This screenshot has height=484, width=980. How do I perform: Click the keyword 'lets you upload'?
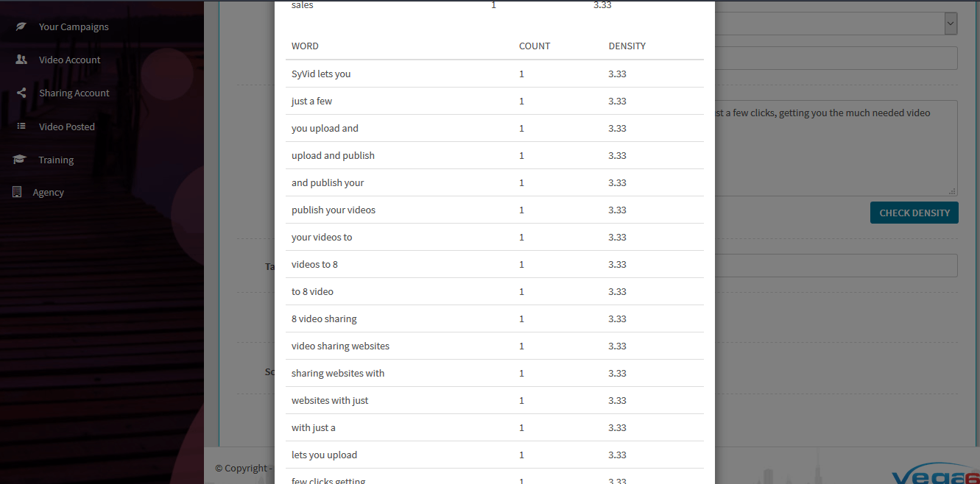click(324, 455)
